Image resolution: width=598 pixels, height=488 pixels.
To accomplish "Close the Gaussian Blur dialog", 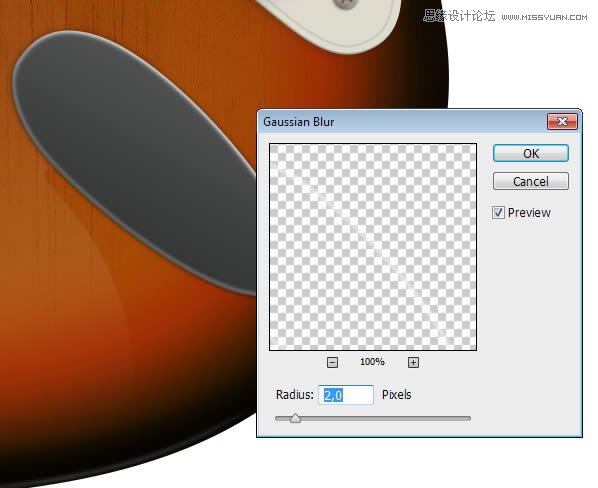I will pos(562,122).
